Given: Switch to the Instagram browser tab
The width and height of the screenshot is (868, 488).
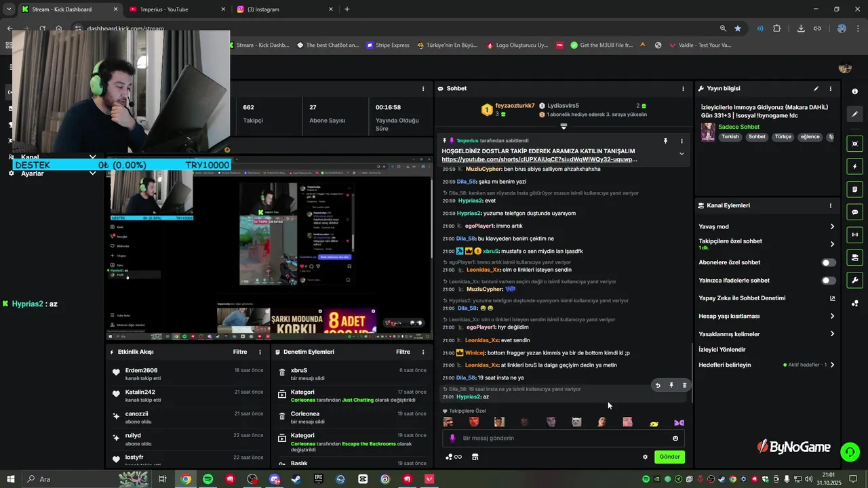Looking at the screenshot, I should point(285,9).
